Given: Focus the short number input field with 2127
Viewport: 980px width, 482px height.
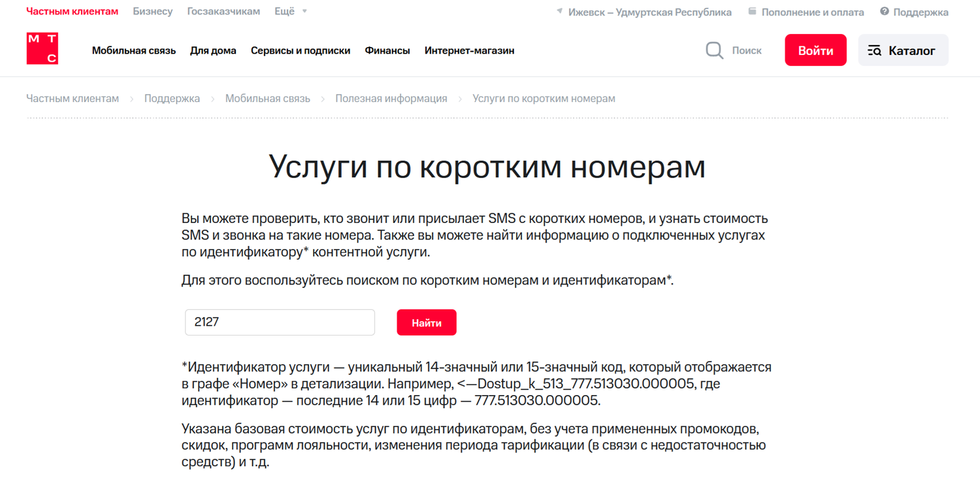Looking at the screenshot, I should [280, 322].
